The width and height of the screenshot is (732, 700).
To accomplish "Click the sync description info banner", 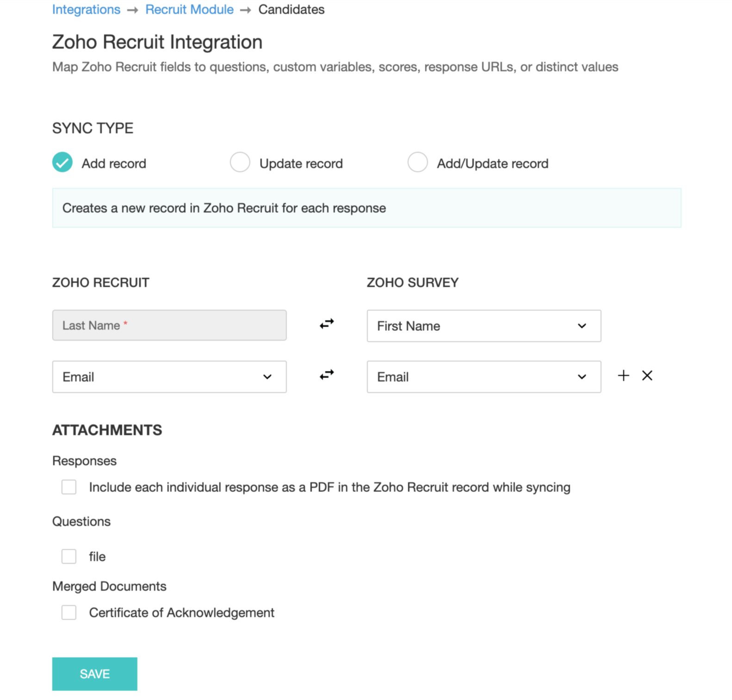I will 366,208.
